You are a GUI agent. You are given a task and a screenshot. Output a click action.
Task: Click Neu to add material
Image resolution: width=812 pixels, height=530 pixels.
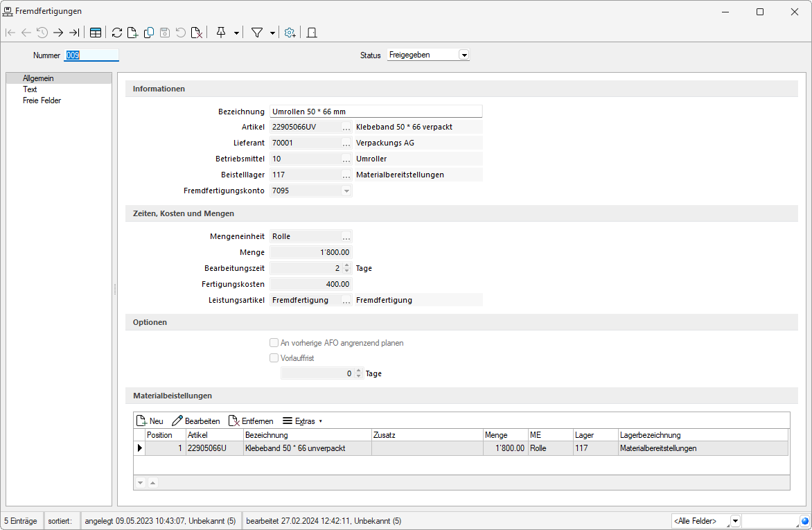coord(150,421)
